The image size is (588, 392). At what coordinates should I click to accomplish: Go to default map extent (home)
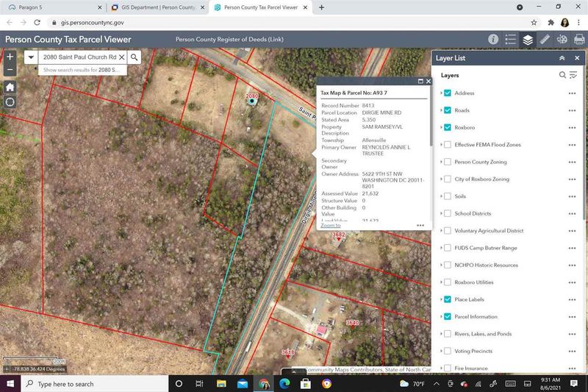pyautogui.click(x=10, y=88)
